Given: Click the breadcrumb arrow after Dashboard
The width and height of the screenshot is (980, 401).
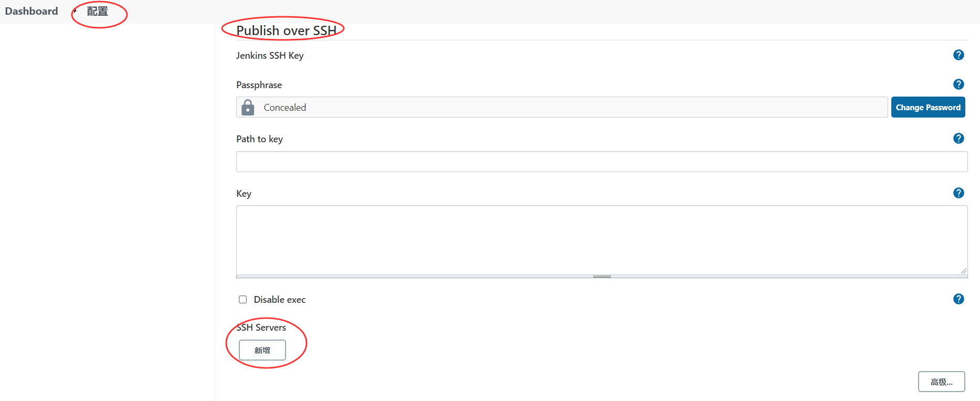Looking at the screenshot, I should click(x=75, y=11).
